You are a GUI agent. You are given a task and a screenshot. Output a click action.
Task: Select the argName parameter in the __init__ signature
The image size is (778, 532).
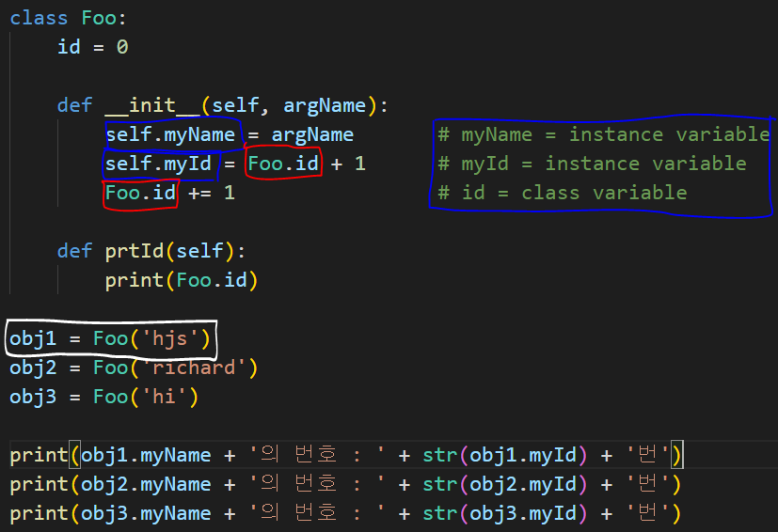(x=325, y=105)
